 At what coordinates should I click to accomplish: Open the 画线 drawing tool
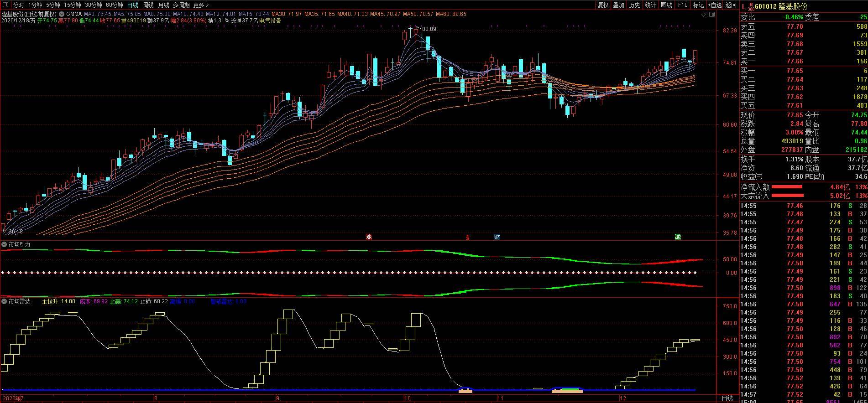(x=666, y=5)
